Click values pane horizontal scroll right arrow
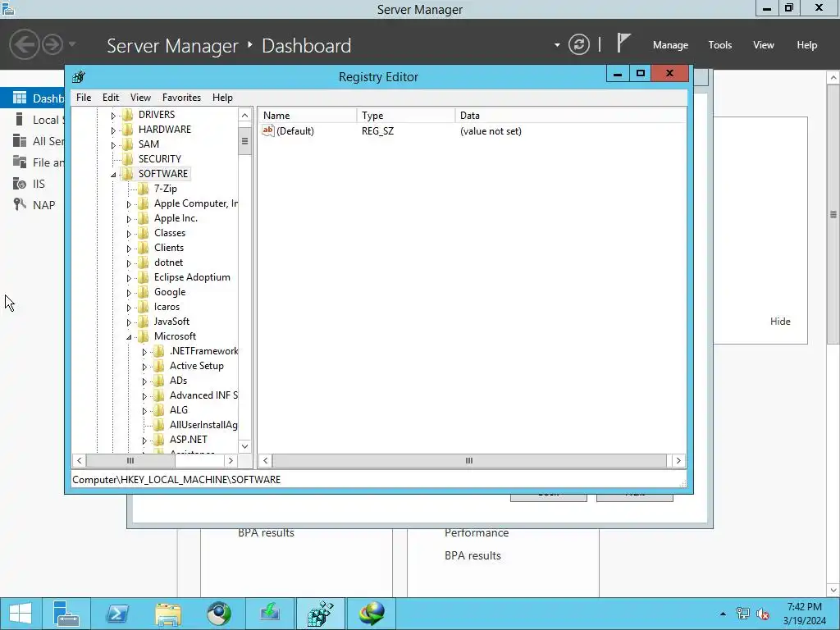Image resolution: width=840 pixels, height=630 pixels. point(678,461)
